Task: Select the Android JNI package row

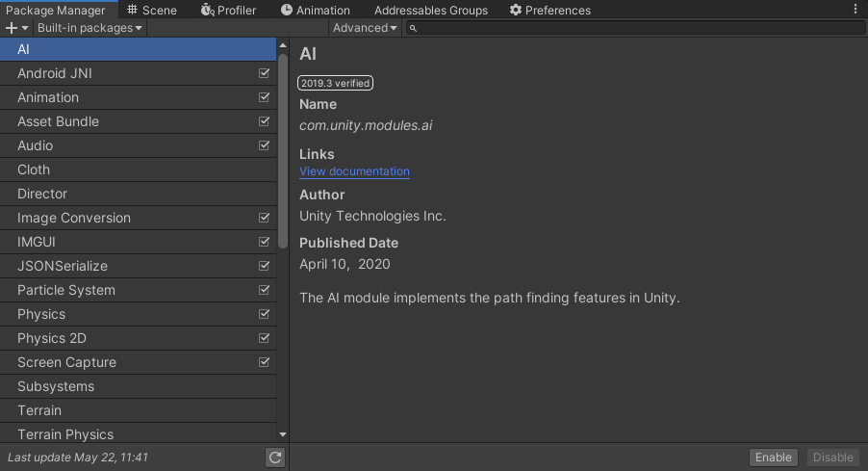Action: coord(138,73)
